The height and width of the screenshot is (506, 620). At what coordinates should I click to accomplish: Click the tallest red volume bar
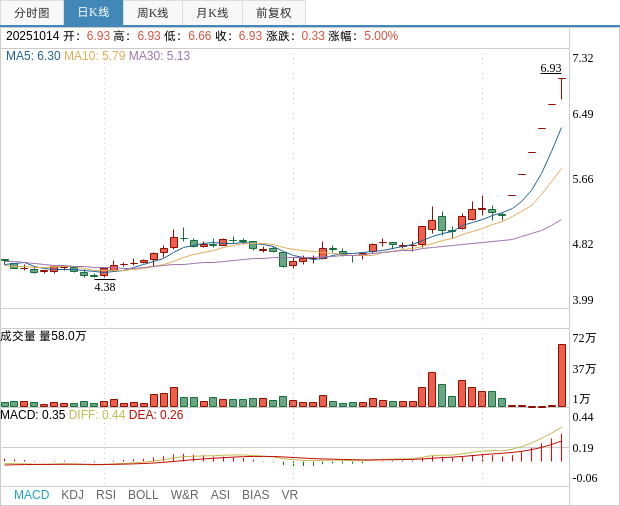[561, 375]
